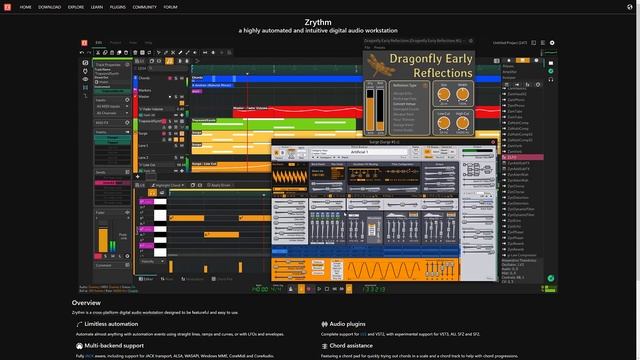The height and width of the screenshot is (360, 640).
Task: Toggle the red record button in the Fader section
Action: [98, 256]
